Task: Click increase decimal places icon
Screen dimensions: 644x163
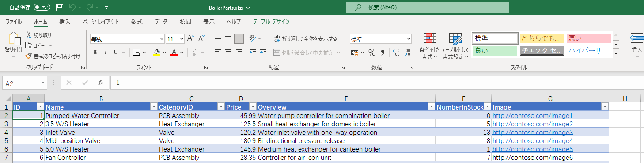Action: point(396,53)
